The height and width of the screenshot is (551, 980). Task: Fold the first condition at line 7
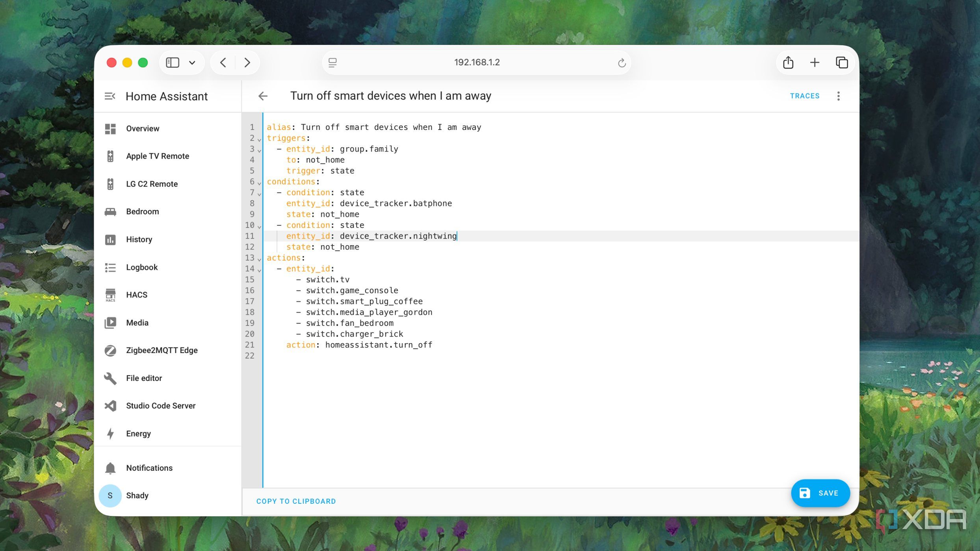tap(259, 194)
